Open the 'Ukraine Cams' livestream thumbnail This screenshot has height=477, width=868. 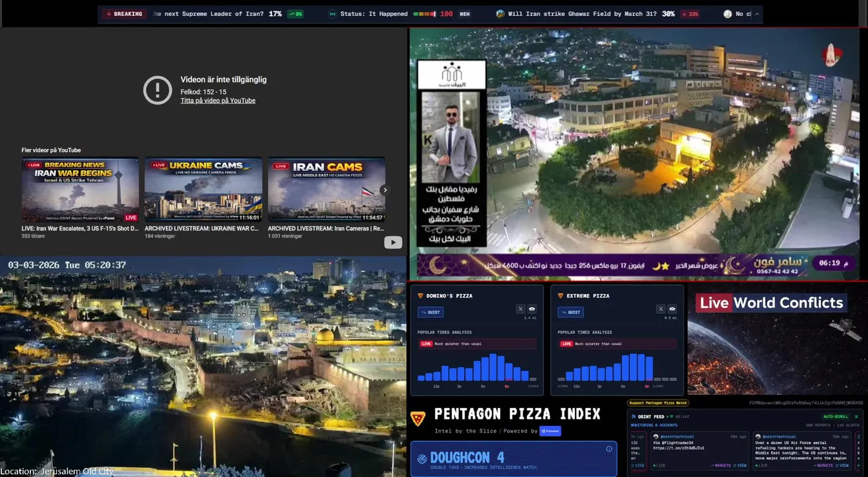tap(204, 189)
